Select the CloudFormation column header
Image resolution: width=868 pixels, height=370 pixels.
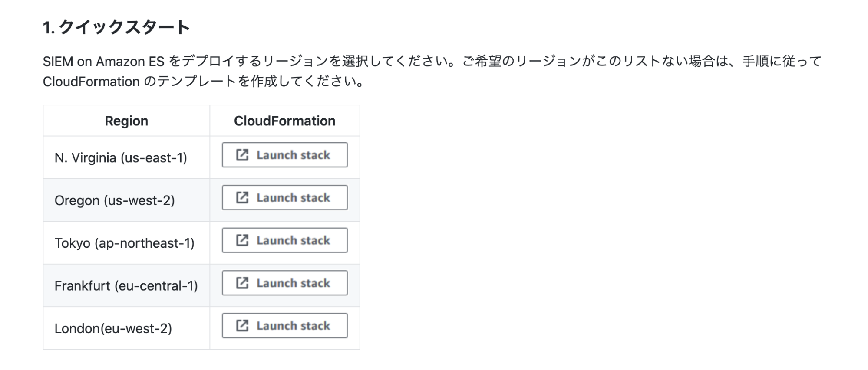285,121
